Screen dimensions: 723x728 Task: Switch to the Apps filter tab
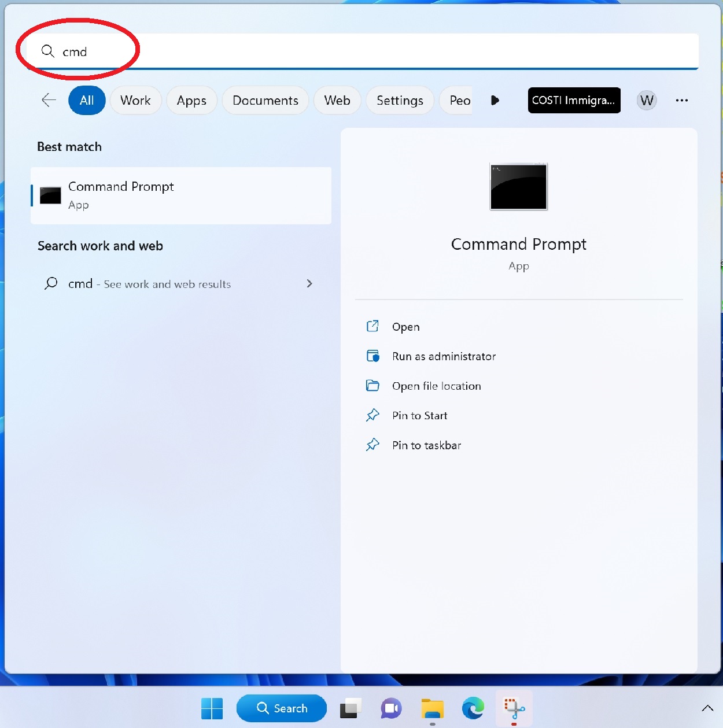click(x=191, y=101)
